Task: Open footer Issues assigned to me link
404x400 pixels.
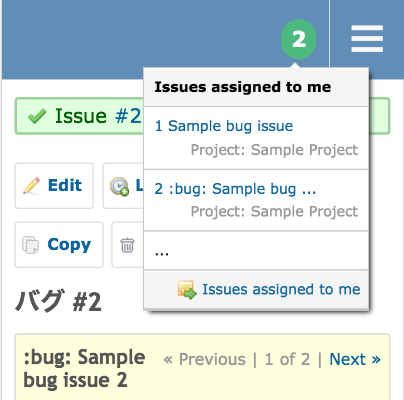Action: [281, 289]
